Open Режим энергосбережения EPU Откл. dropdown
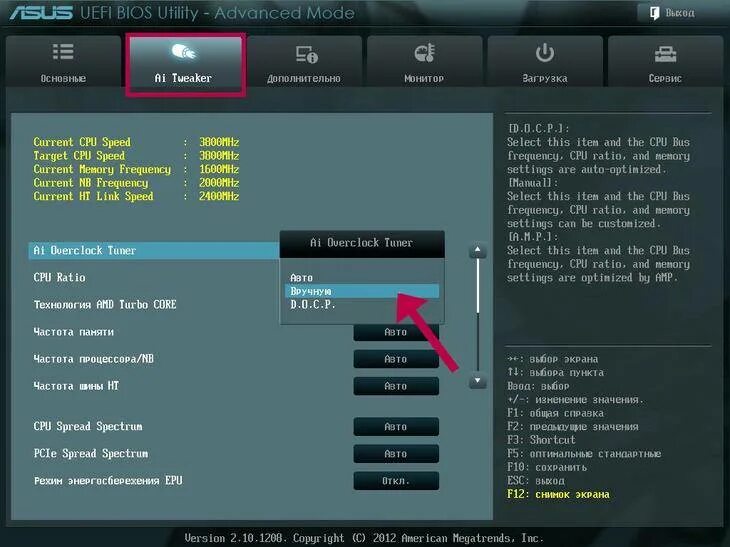This screenshot has height=547, width=730. tap(396, 480)
